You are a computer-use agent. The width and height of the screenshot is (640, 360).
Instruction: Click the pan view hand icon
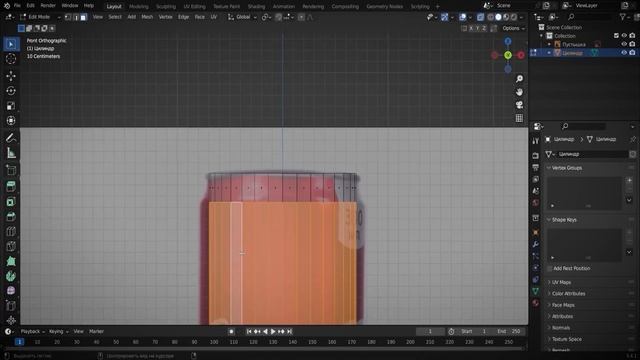pos(519,92)
